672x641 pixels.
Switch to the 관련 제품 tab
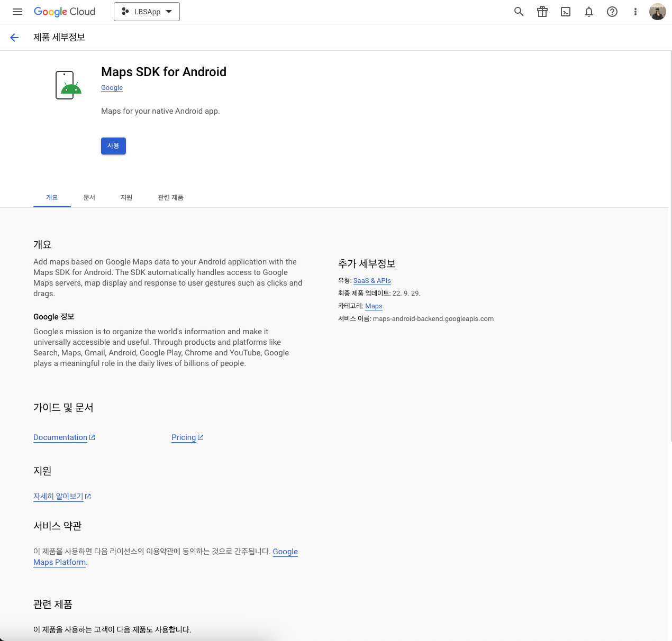170,197
